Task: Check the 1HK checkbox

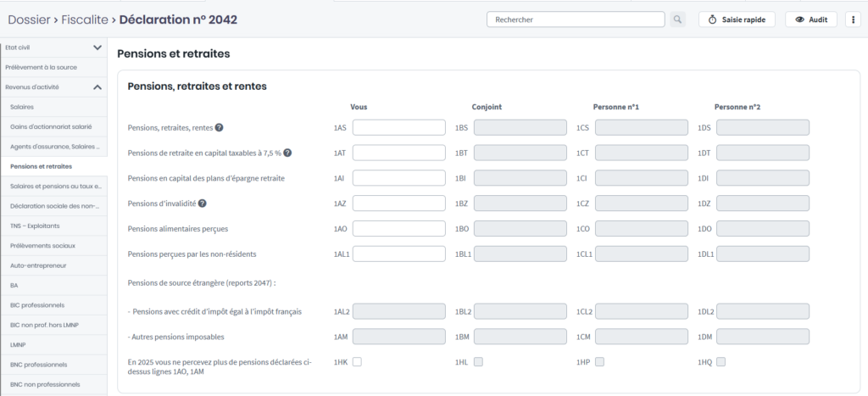Action: point(357,362)
